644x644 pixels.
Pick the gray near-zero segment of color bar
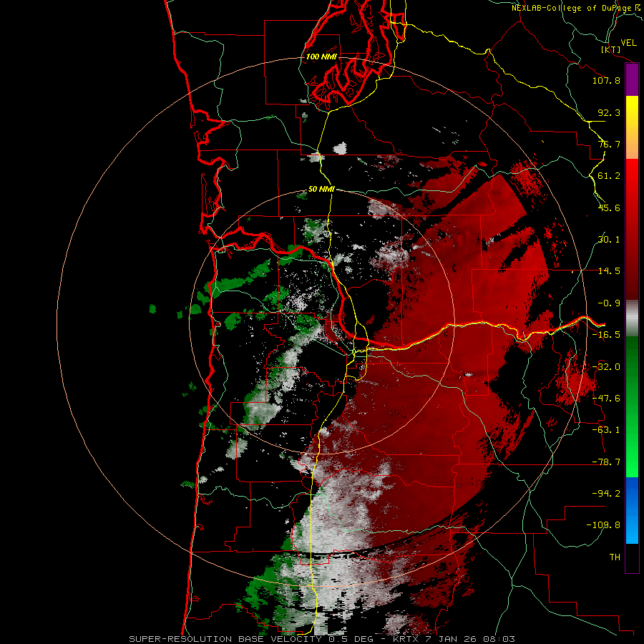click(x=632, y=318)
